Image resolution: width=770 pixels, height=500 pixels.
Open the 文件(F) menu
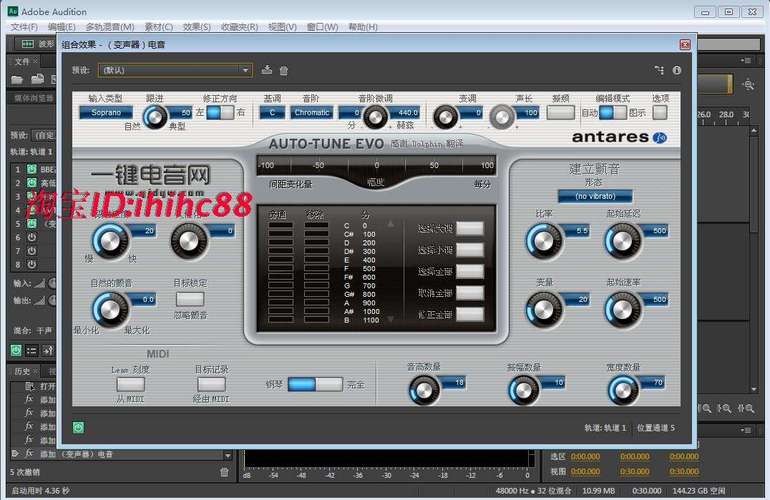[24, 27]
